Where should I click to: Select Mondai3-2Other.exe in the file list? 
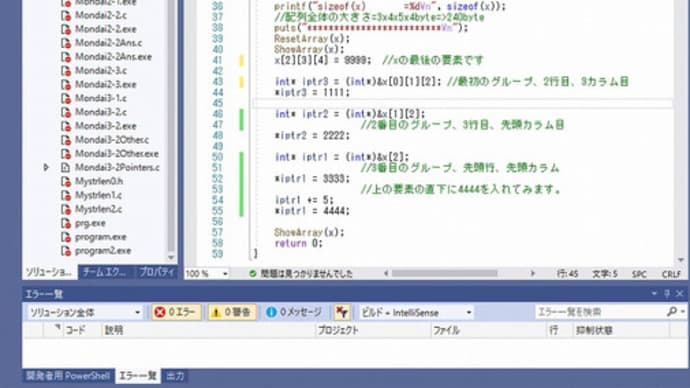click(x=117, y=154)
